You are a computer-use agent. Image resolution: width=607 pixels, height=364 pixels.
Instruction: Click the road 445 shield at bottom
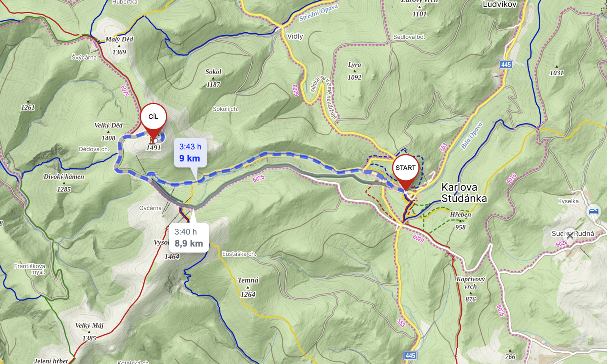(x=410, y=356)
